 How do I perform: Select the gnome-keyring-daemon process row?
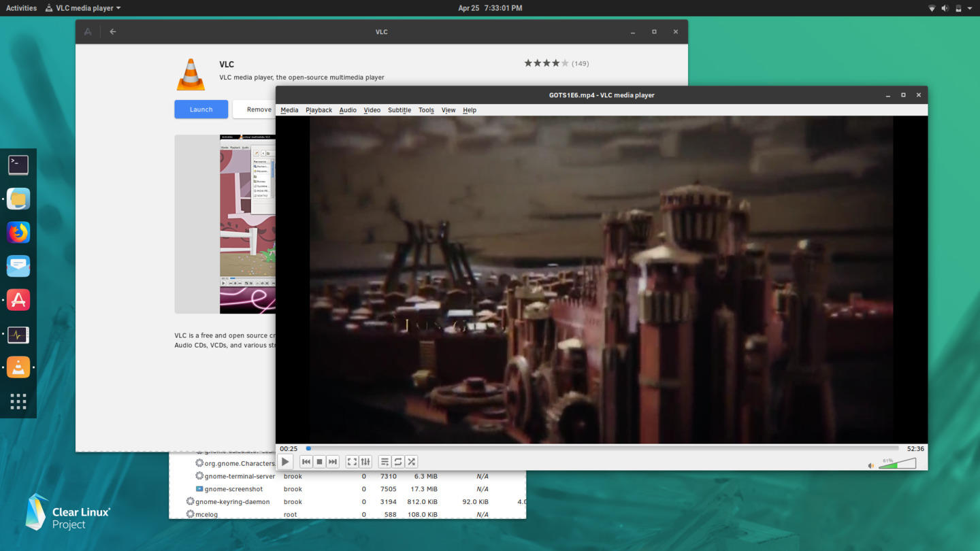347,502
